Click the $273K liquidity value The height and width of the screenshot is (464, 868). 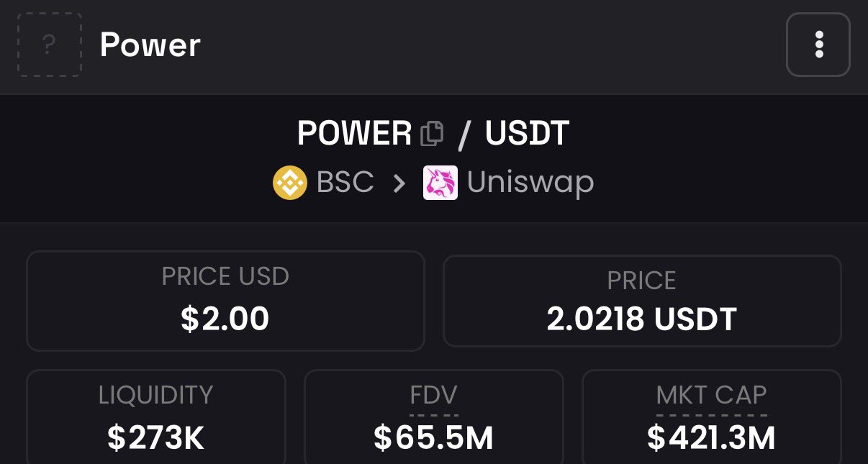click(x=155, y=438)
